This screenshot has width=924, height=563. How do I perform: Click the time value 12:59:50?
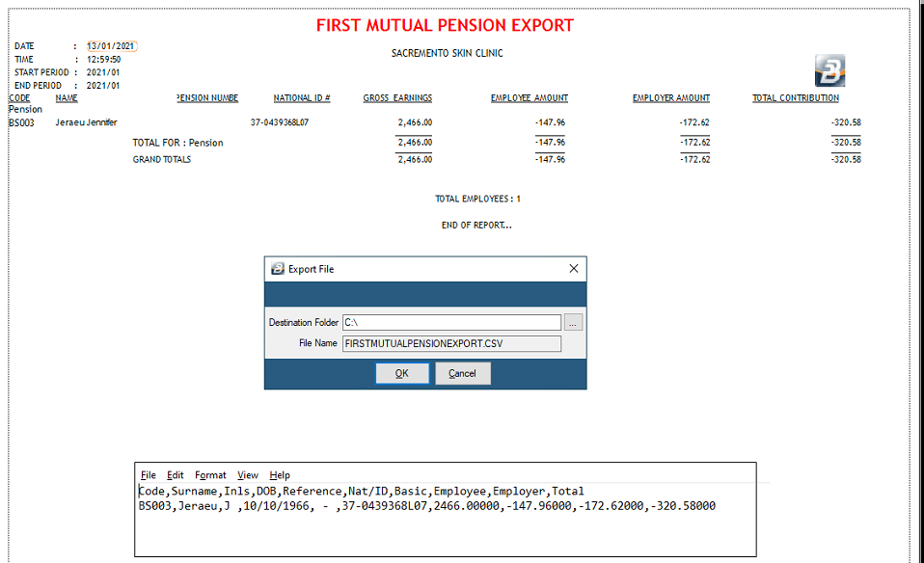click(104, 60)
